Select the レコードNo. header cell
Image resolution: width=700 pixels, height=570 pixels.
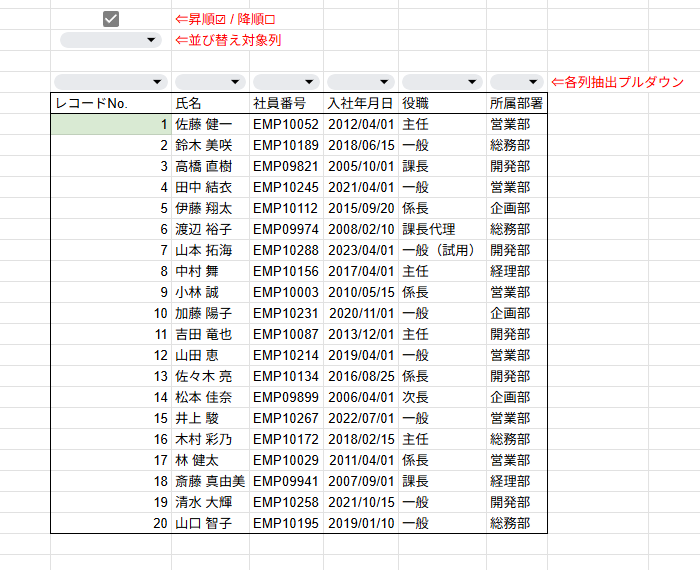pyautogui.click(x=111, y=104)
